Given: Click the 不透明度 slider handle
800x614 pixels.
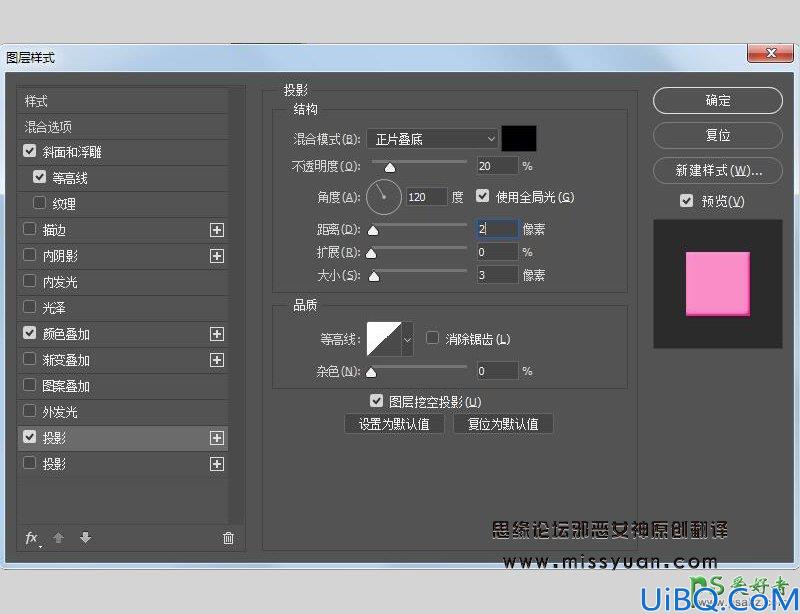Looking at the screenshot, I should point(390,167).
